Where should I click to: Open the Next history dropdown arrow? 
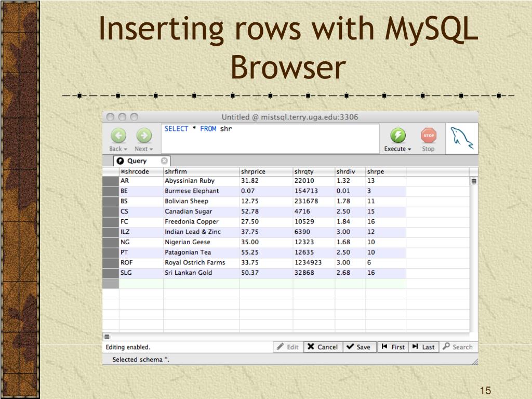tap(151, 149)
